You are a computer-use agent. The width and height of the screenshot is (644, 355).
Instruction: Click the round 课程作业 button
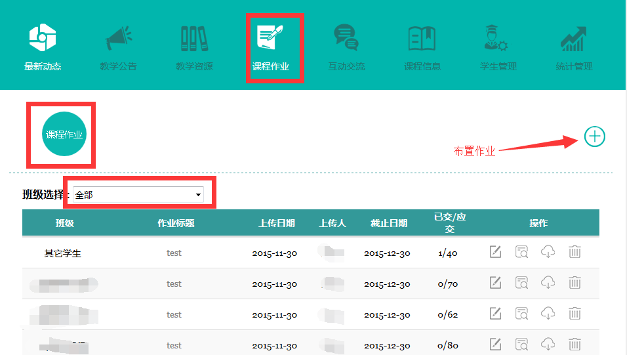(x=64, y=135)
